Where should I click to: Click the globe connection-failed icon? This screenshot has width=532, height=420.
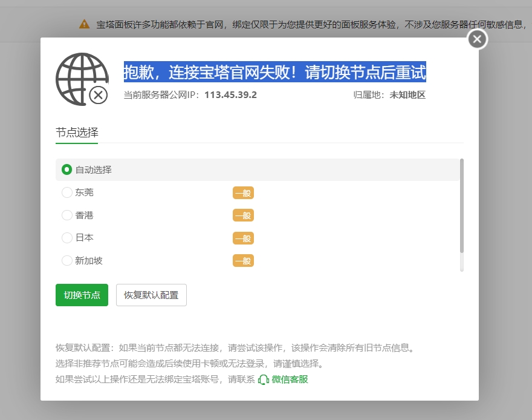tap(82, 79)
